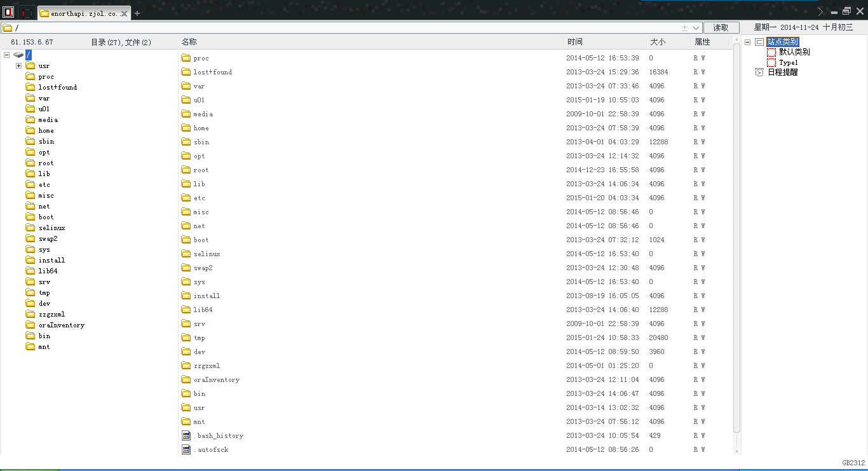This screenshot has width=868, height=471.
Task: Open 日程提醒 item
Action: [782, 72]
